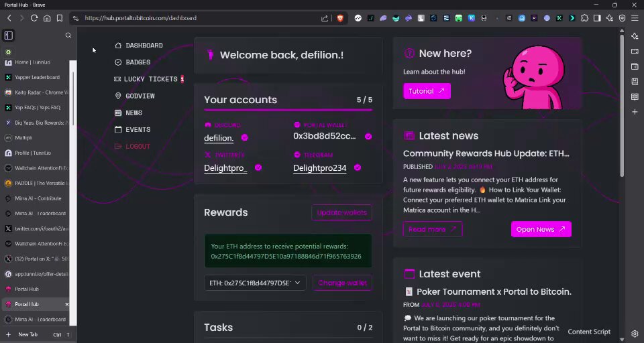Open the Delightpro_ Twitter account link
Image resolution: width=644 pixels, height=343 pixels.
coord(225,167)
